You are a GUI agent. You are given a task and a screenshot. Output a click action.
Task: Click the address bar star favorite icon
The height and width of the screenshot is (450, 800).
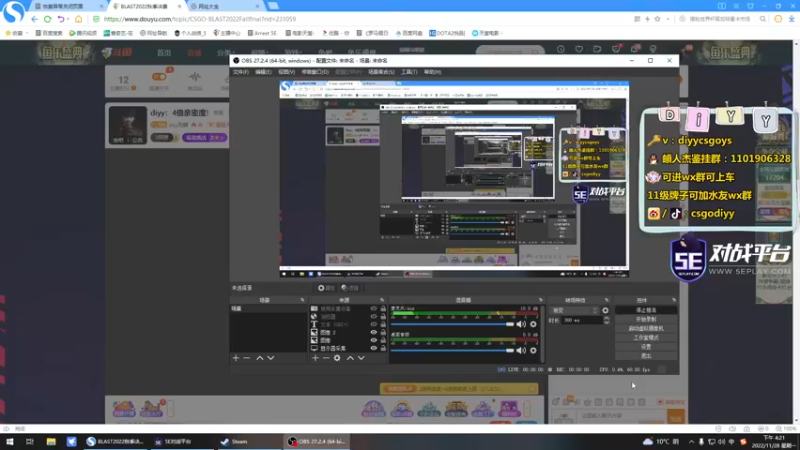tap(657, 19)
